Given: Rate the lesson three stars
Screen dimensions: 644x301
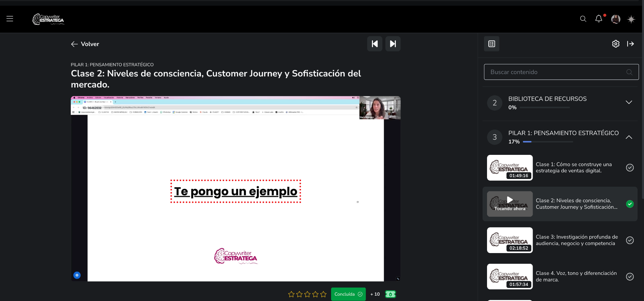Looking at the screenshot, I should pyautogui.click(x=307, y=294).
